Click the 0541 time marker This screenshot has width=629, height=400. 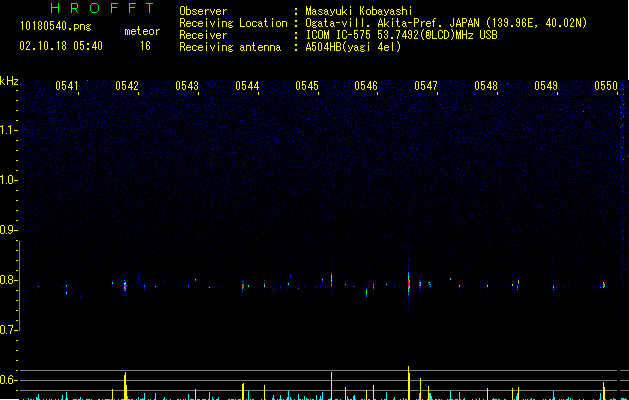coord(67,86)
